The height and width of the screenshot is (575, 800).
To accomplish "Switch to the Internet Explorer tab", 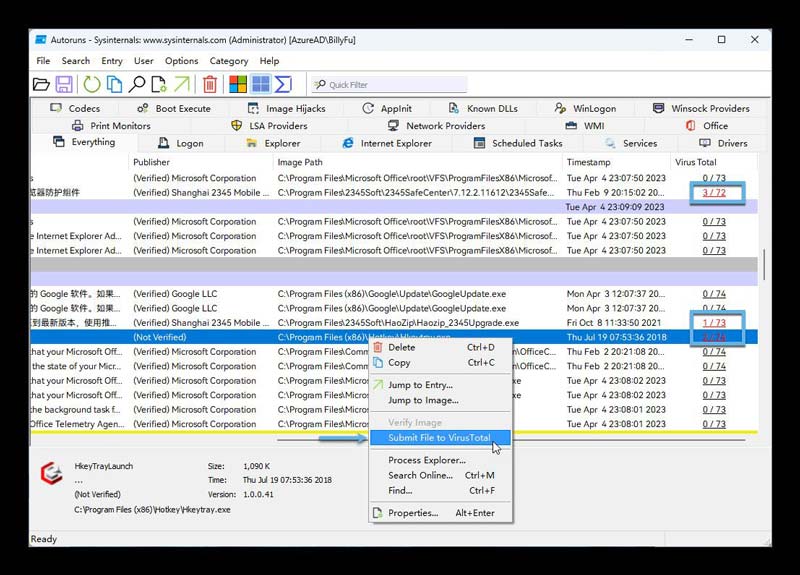I will [387, 143].
